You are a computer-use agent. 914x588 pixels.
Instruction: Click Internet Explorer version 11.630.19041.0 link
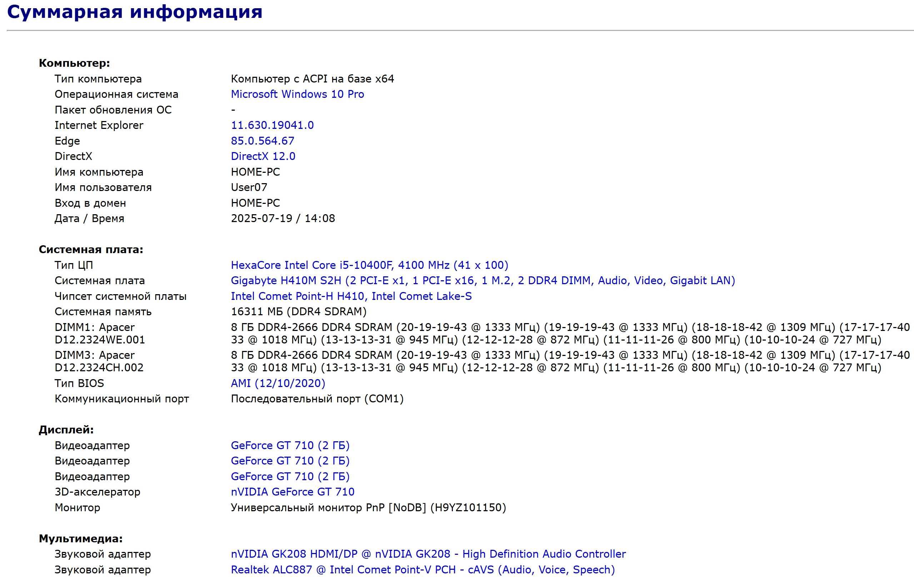coord(272,125)
